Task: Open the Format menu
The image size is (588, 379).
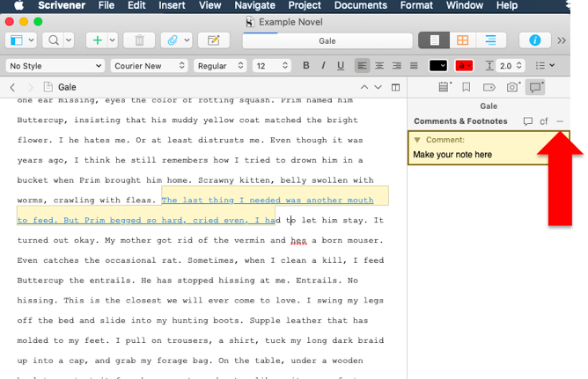Action: [x=416, y=5]
